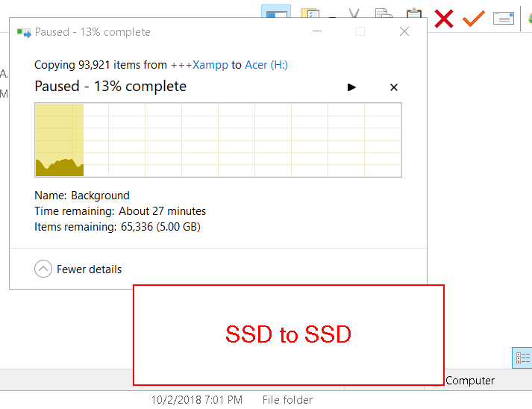Click the clipboard paste icon in toolbar
This screenshot has height=409, width=532.
coord(414,13)
